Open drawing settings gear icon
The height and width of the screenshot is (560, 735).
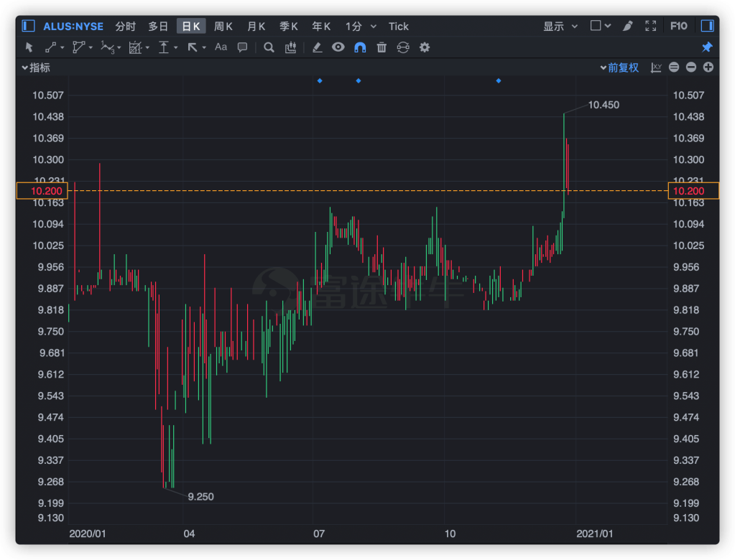click(425, 47)
